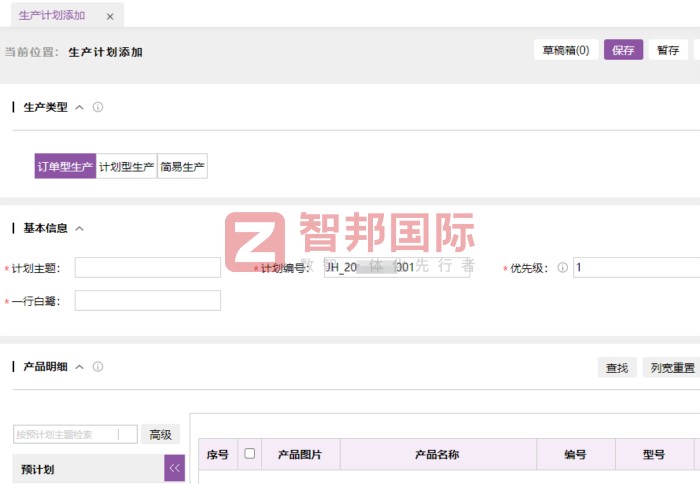Collapse the 基本信息 section chevron
The height and width of the screenshot is (484, 700).
(79, 228)
